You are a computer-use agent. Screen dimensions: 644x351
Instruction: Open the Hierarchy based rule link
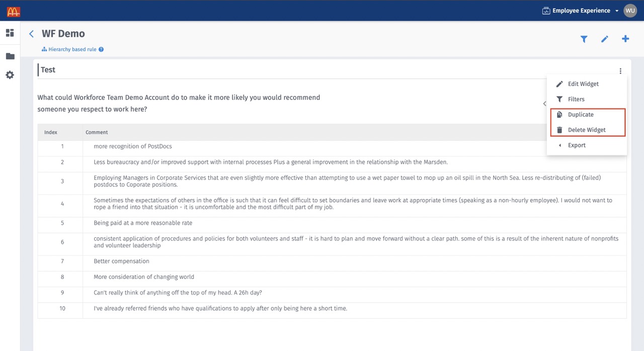[72, 49]
